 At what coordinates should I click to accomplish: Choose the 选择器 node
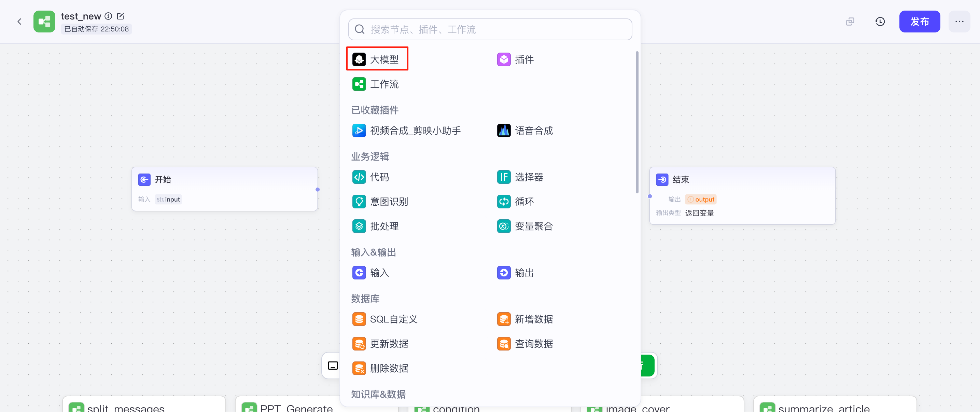(x=529, y=177)
